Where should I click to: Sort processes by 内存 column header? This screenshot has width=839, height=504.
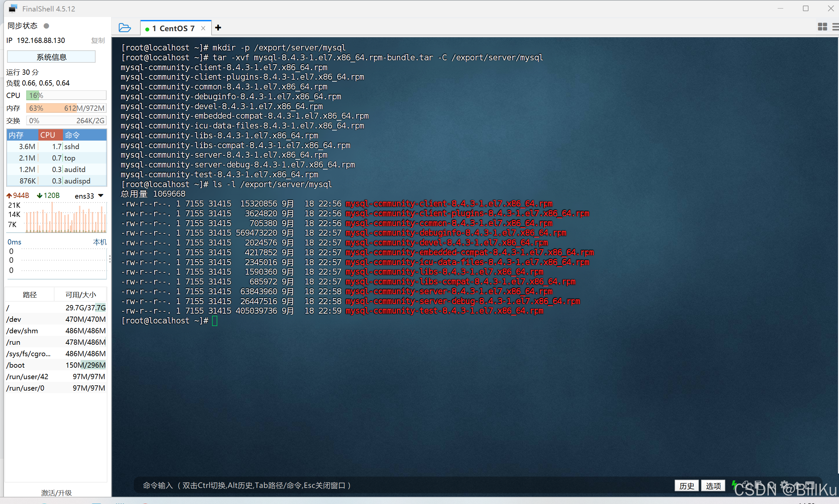[x=22, y=135]
